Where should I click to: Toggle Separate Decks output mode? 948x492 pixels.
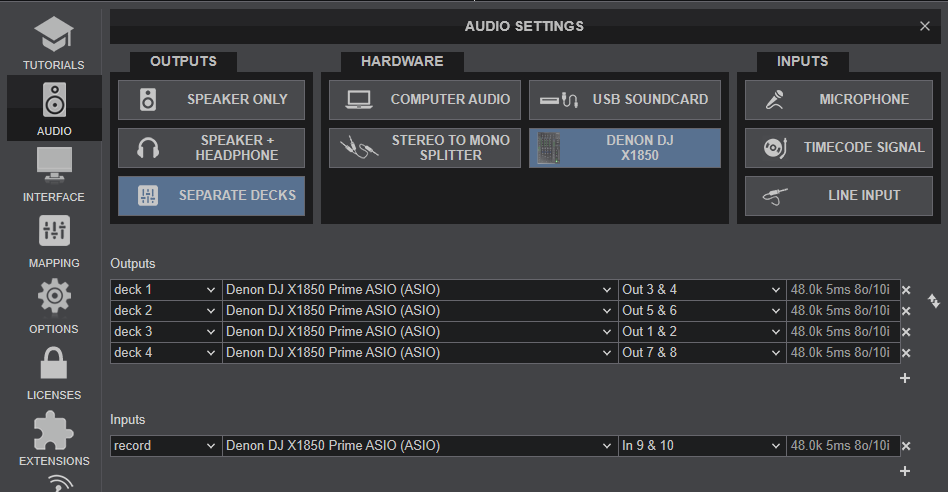(212, 196)
